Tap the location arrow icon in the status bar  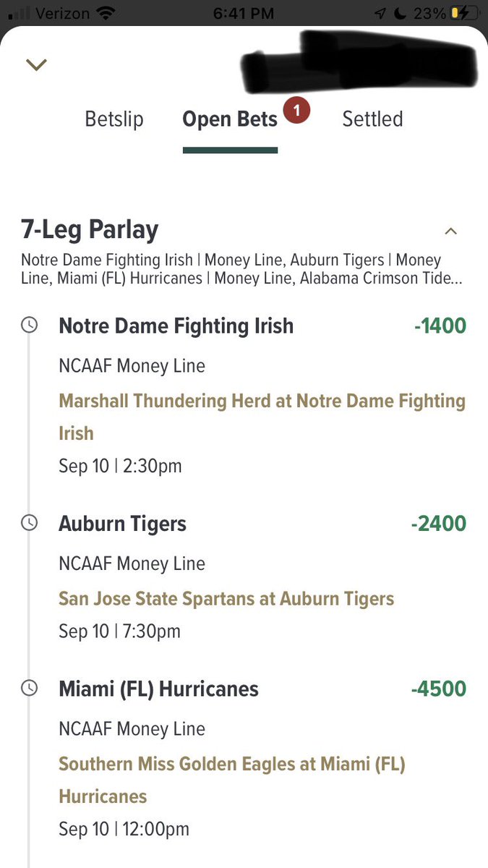point(380,13)
